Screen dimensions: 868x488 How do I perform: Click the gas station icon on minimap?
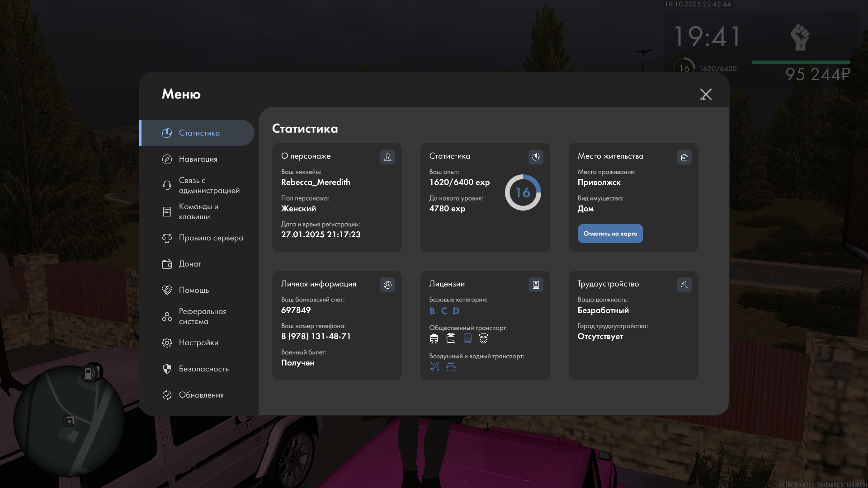[90, 373]
